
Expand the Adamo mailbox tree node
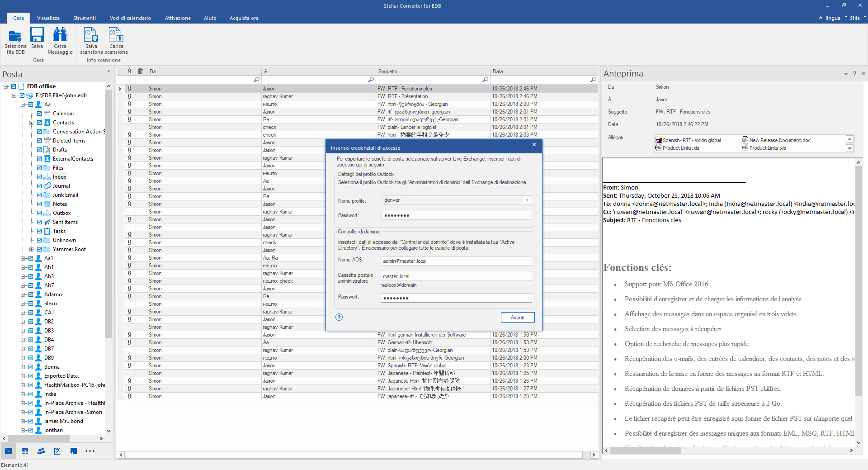coord(23,294)
